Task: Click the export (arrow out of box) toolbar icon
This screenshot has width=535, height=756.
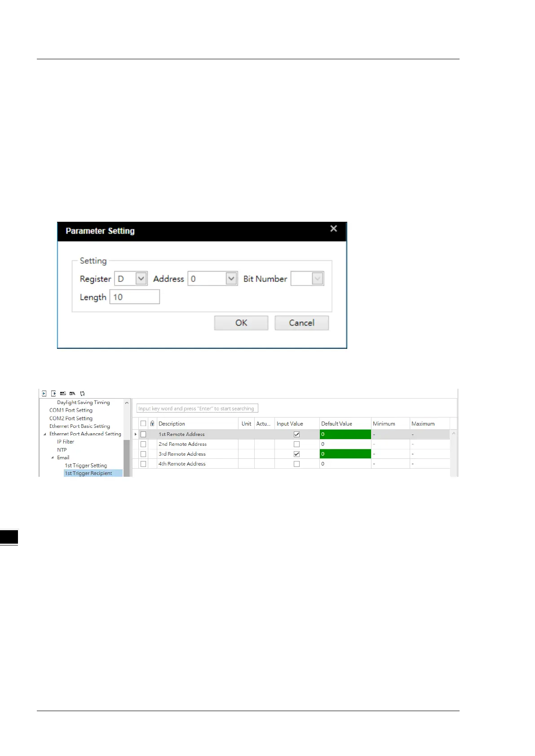Action: coord(53,393)
